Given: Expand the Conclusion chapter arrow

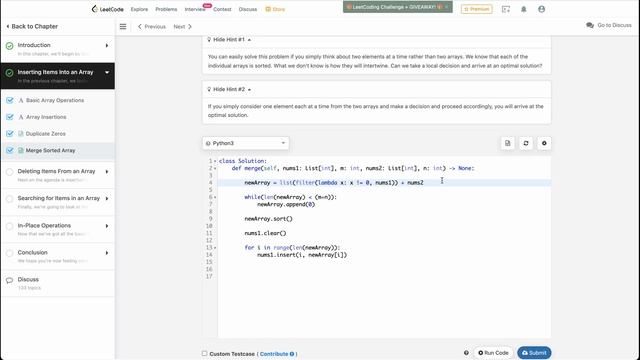Looking at the screenshot, I should [107, 253].
